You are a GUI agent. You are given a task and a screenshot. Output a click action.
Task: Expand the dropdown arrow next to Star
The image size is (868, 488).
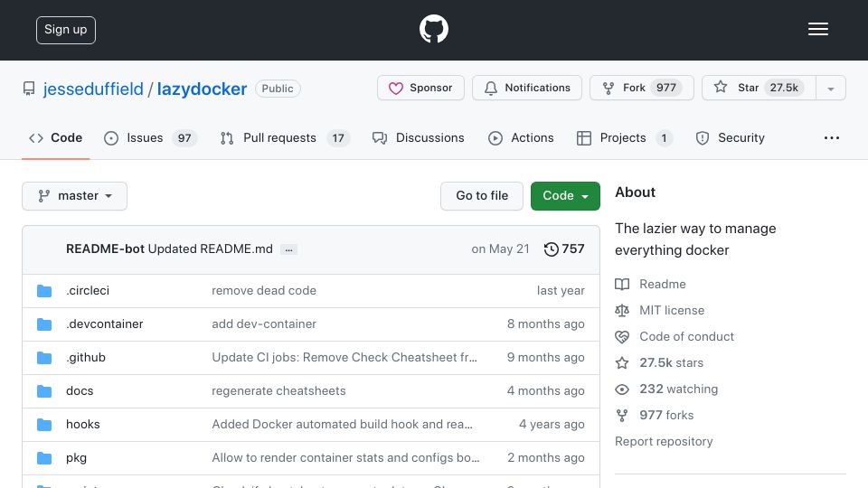coord(831,88)
